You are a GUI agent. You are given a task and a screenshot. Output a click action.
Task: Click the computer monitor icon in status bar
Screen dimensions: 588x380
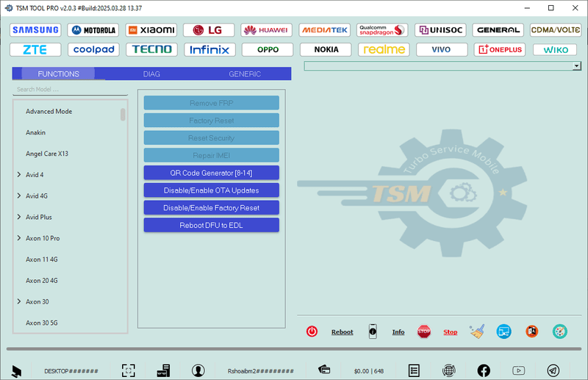(x=16, y=371)
